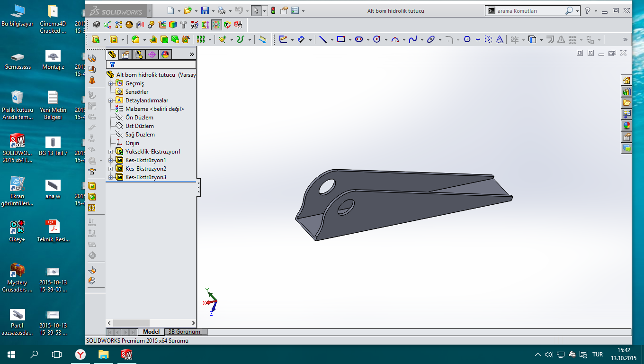The image size is (644, 364).
Task: Open the Windows Start button
Action: pyautogui.click(x=11, y=354)
